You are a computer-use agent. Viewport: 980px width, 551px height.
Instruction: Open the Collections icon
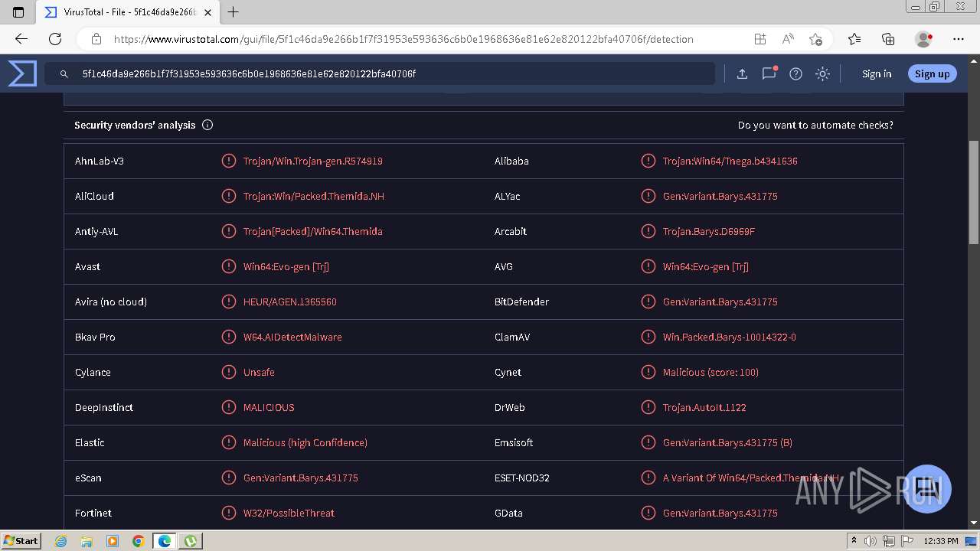888,39
